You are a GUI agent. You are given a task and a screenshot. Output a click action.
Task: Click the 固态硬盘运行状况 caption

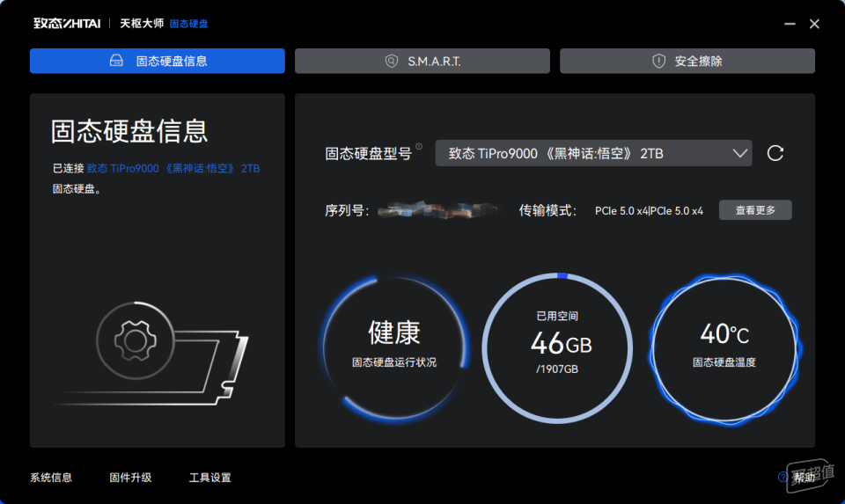point(394,362)
